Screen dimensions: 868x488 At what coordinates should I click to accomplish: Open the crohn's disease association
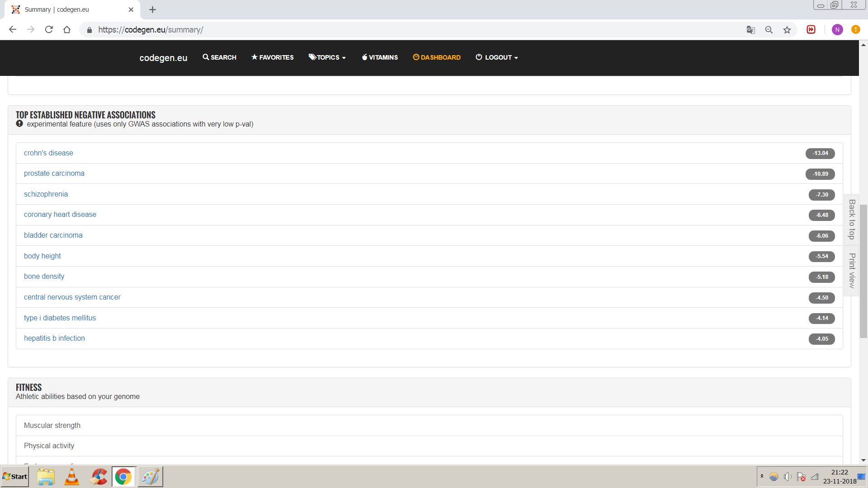[48, 153]
